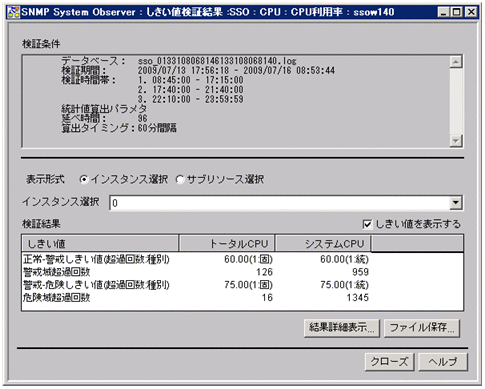Click the システムCPU value 75.00(1:続)
The image size is (485, 389).
(344, 285)
